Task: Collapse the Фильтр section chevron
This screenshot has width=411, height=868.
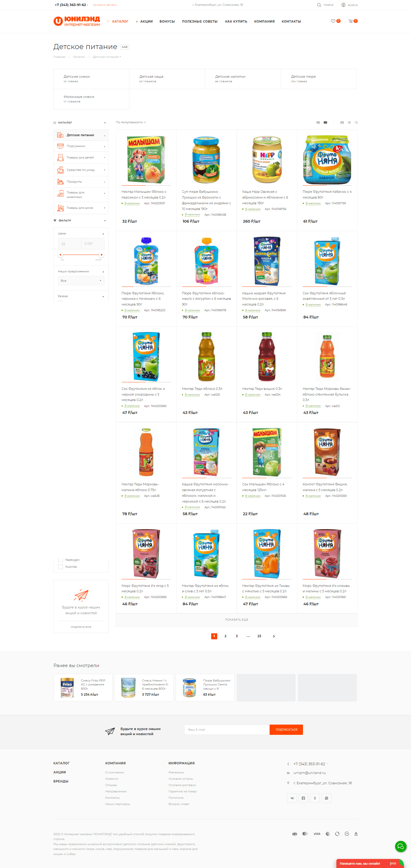Action: (105, 221)
